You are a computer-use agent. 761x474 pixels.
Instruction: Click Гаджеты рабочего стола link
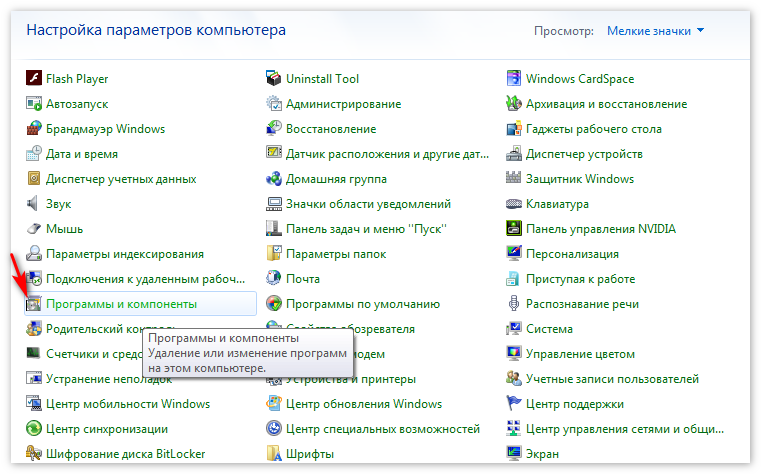click(x=594, y=129)
